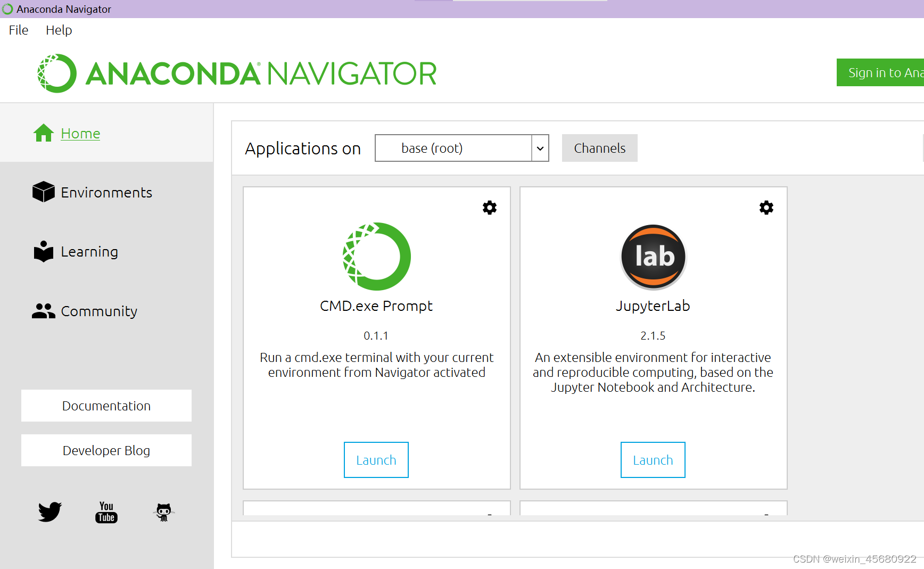The height and width of the screenshot is (569, 924).
Task: Click the Anaconda title bar icon
Action: [7, 9]
